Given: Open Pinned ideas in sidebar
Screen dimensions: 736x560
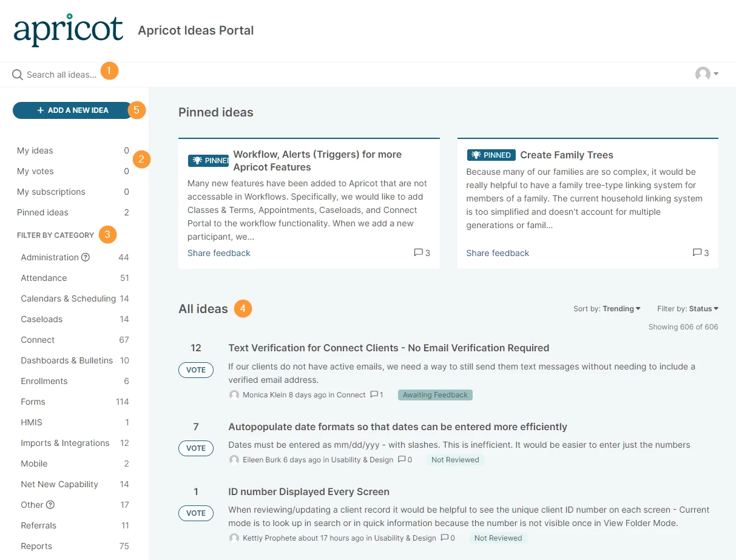Looking at the screenshot, I should click(x=73, y=212).
